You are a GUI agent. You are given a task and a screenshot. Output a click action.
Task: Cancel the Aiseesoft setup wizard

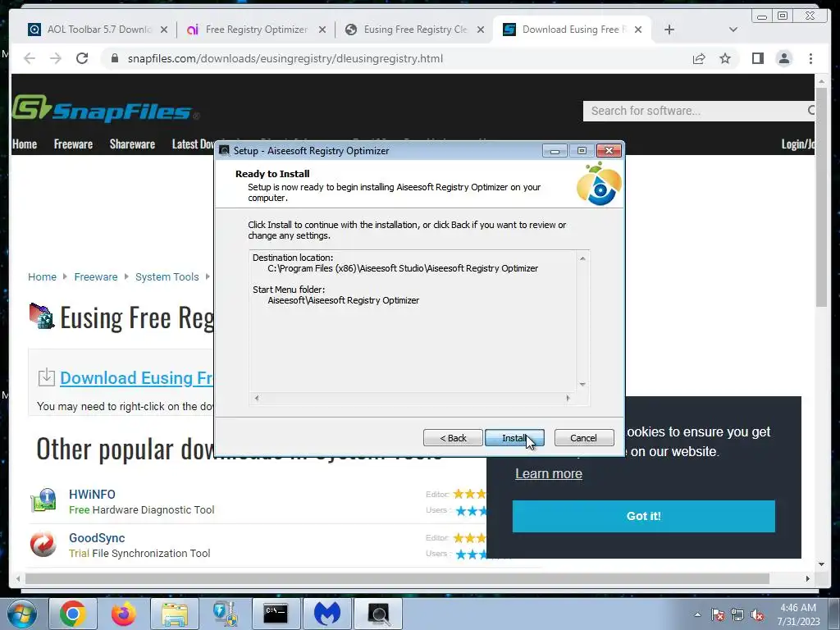click(x=583, y=438)
